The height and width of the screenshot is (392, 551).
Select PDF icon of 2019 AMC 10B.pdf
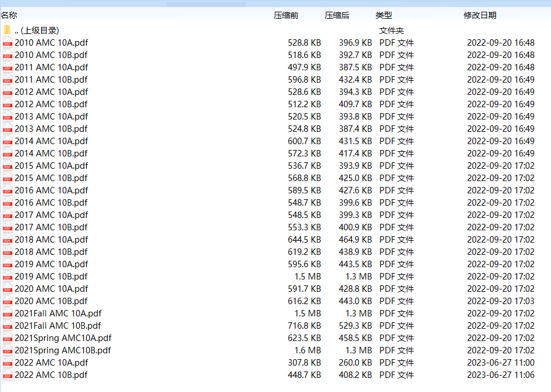click(x=8, y=276)
